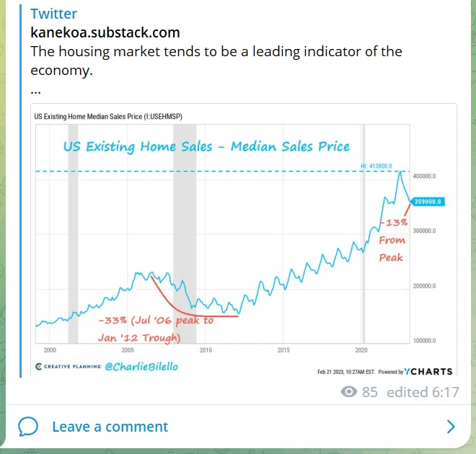Click the YCHARTS logo in chart

(428, 372)
